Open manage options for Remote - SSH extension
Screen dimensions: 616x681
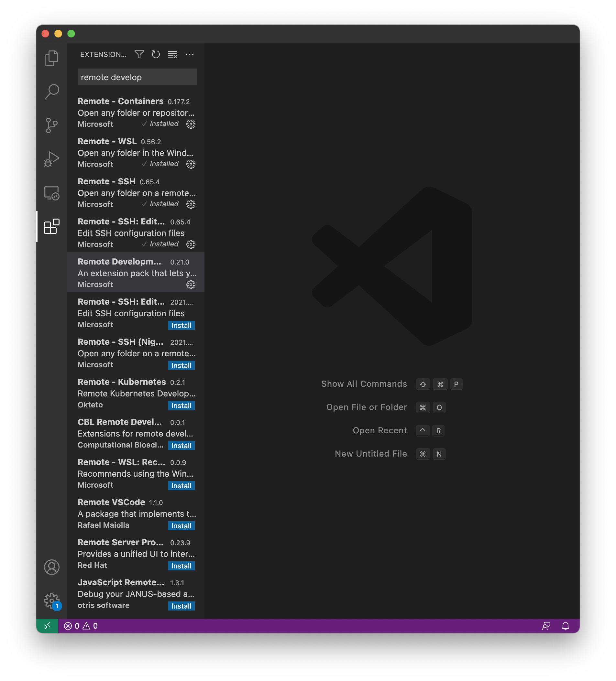click(x=191, y=204)
